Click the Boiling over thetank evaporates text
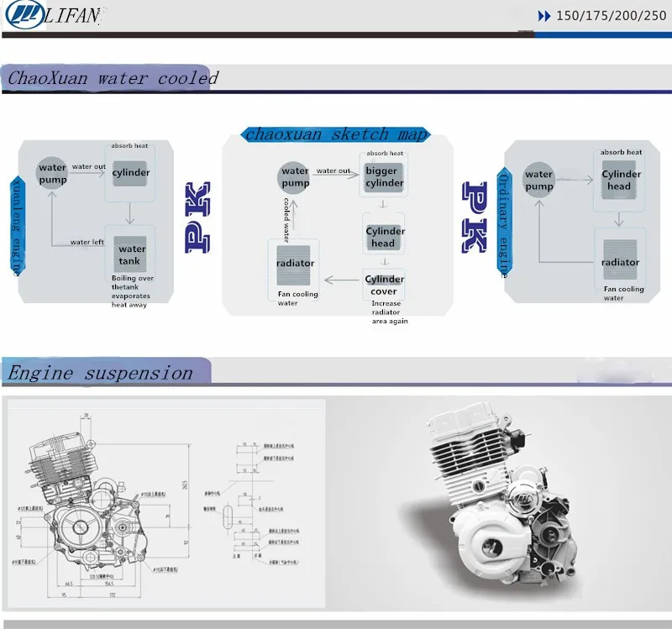 point(132,291)
